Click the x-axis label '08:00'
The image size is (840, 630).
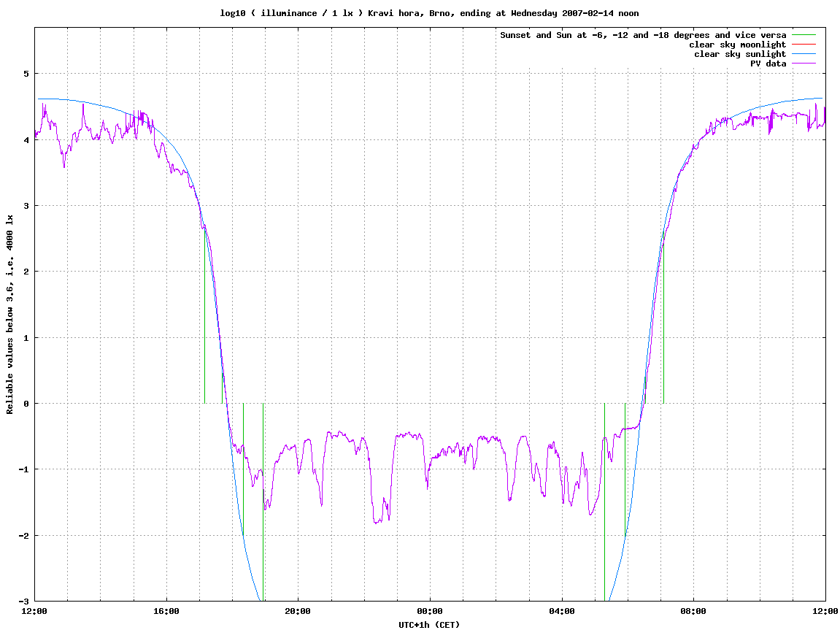(x=693, y=611)
